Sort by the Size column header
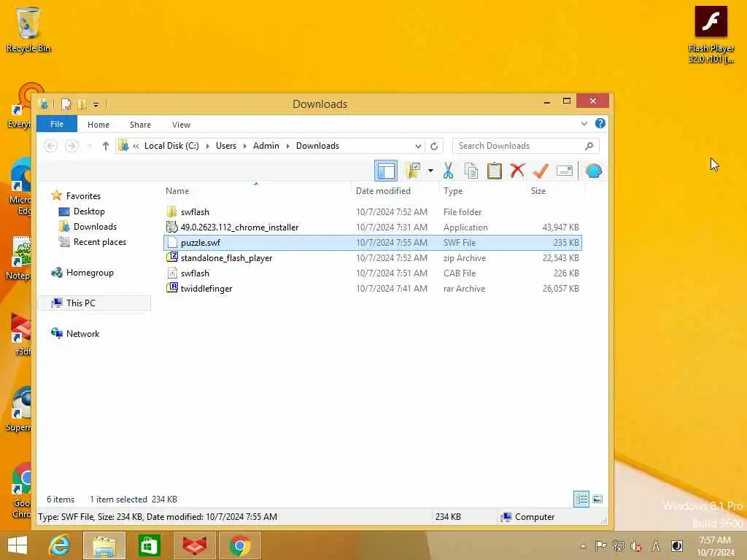 tap(538, 190)
